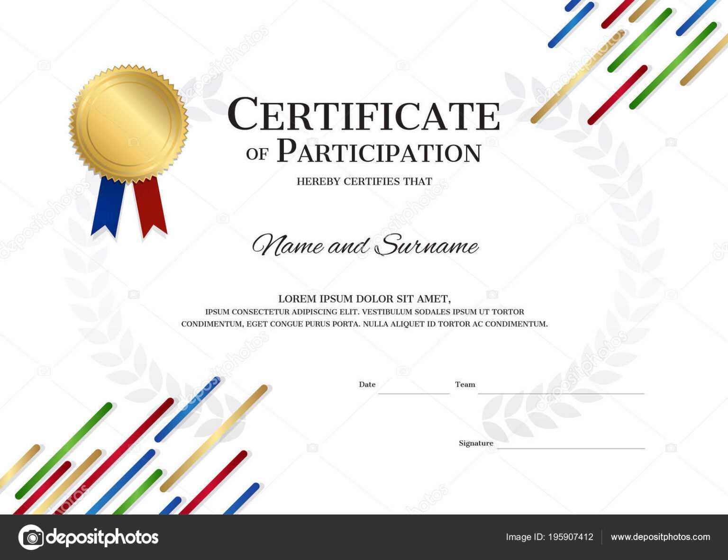Select the 'Name and Surname' script text
The width and height of the screenshot is (728, 560).
(x=364, y=245)
